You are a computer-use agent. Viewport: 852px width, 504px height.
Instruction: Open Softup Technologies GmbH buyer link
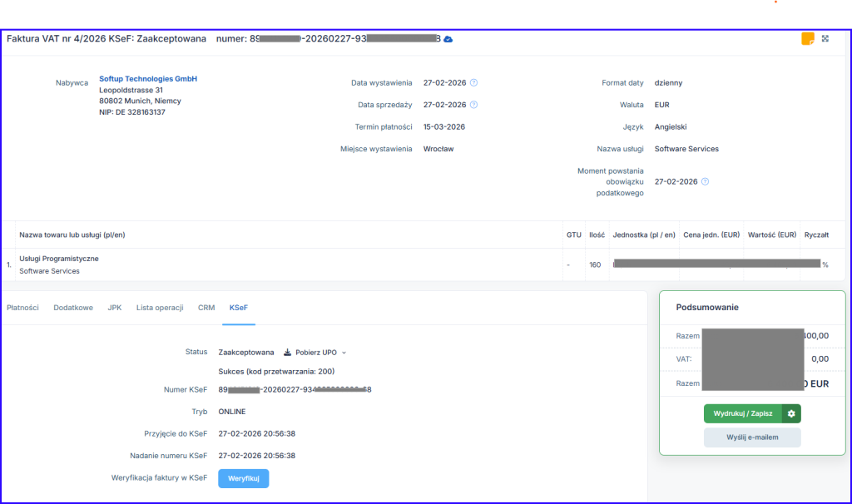148,79
